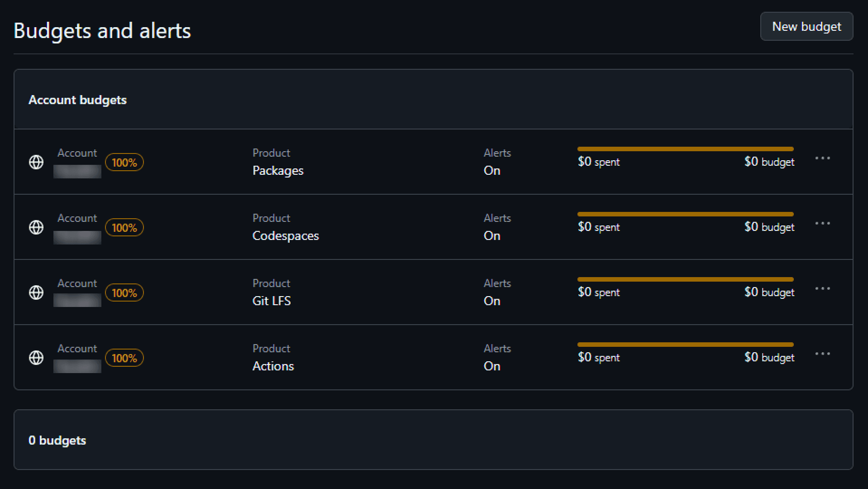Image resolution: width=868 pixels, height=489 pixels.
Task: Select the 100% alert badge on the Packages row
Action: coord(124,162)
